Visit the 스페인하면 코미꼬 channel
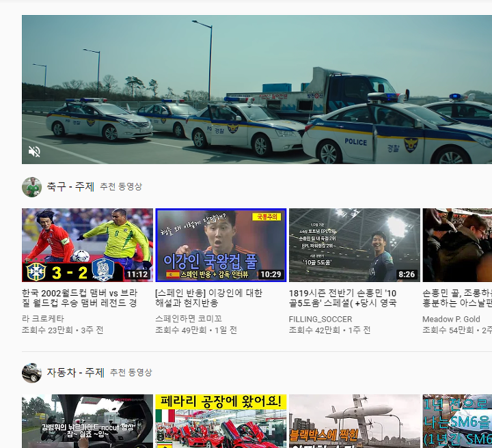Viewport: 492px width, 448px height. click(189, 319)
